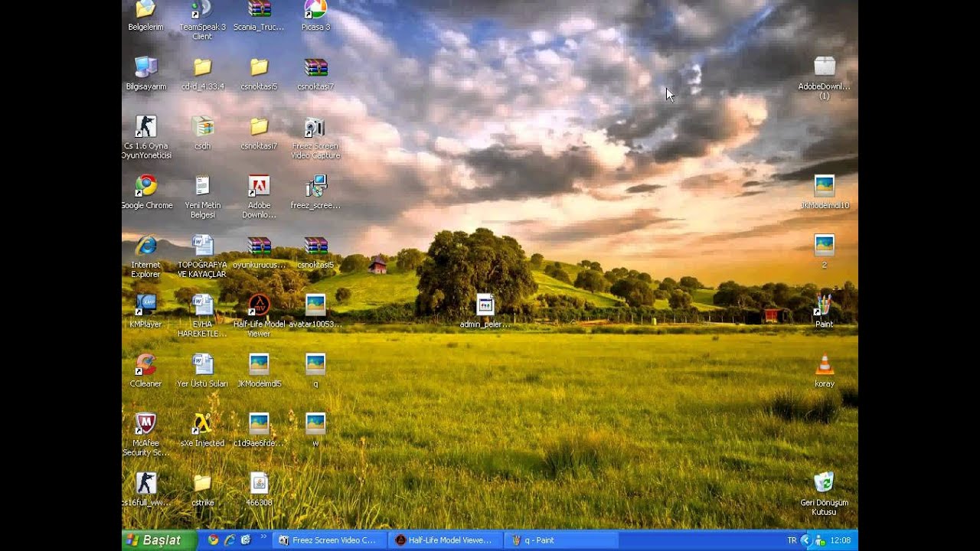Select the c1d9ae6fde... image file
This screenshot has height=551, width=980.
coord(259,425)
